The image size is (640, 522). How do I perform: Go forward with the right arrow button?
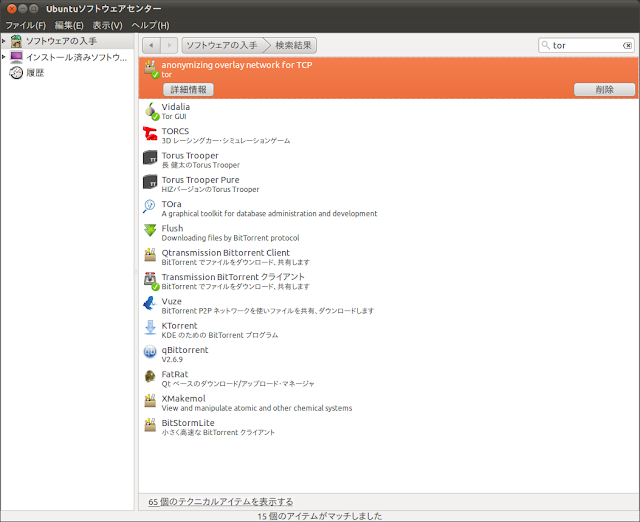pyautogui.click(x=169, y=45)
